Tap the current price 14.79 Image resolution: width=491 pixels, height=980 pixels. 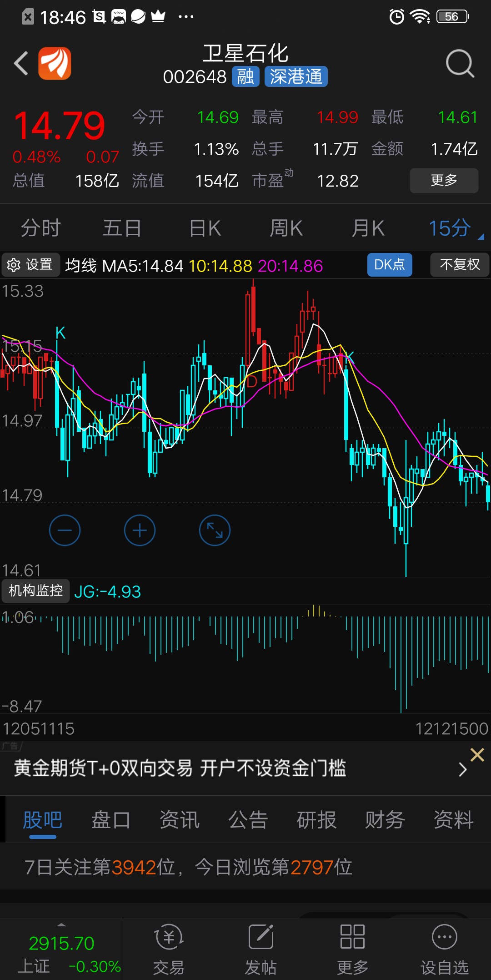coord(60,126)
